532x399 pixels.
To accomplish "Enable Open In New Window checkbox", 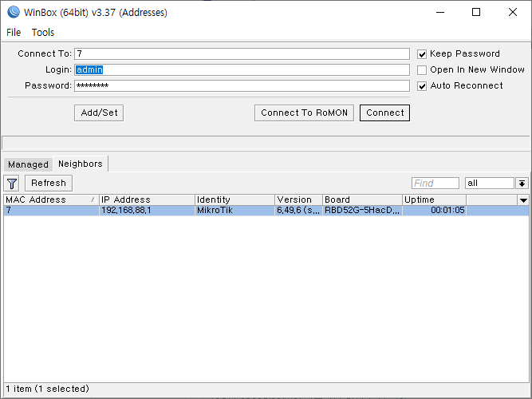I will tap(422, 70).
